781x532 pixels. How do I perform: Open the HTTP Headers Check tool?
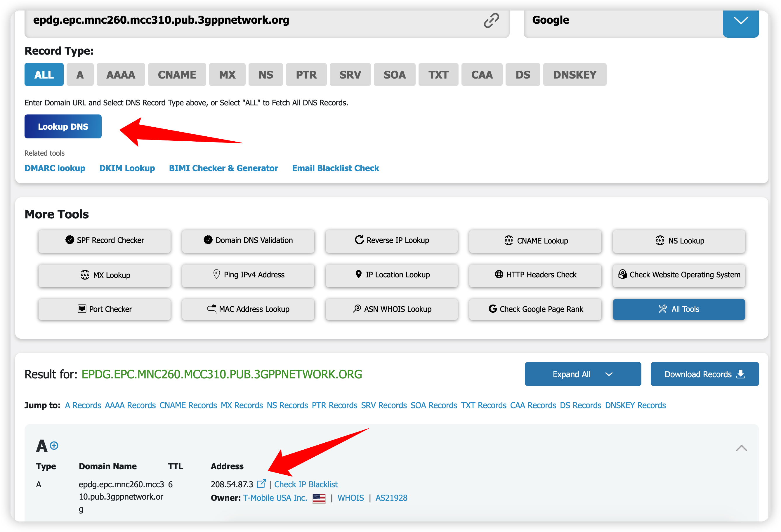pos(535,275)
